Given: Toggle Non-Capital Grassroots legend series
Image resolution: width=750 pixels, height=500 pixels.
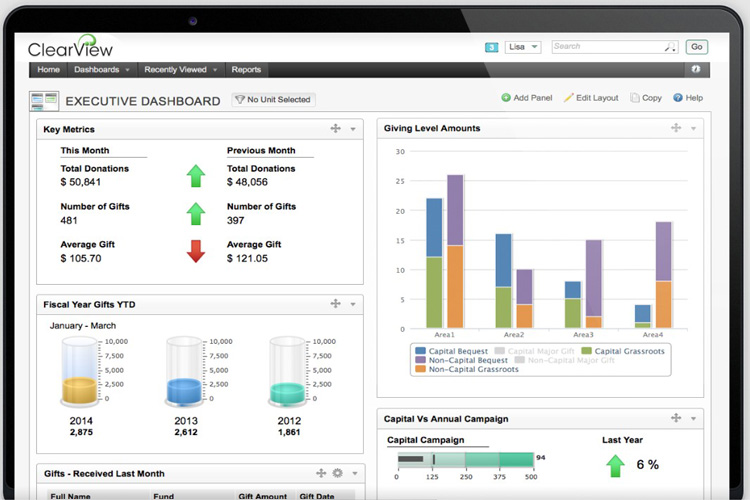Looking at the screenshot, I should tap(467, 369).
